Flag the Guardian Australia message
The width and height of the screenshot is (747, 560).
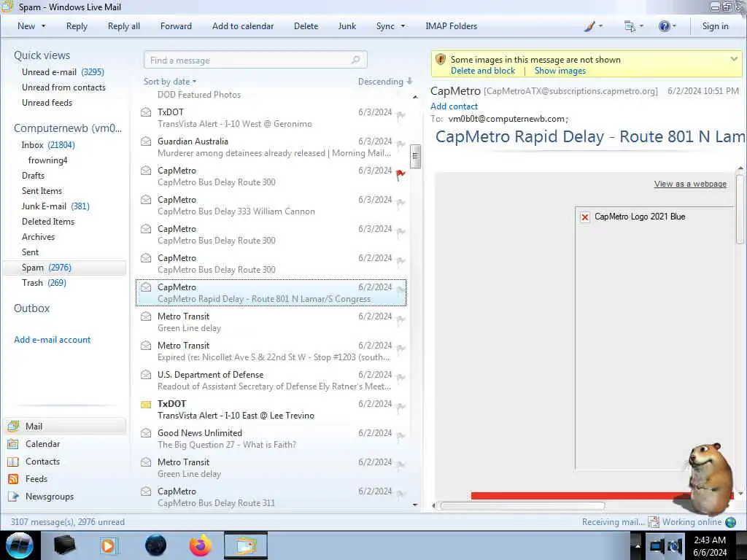(x=400, y=145)
